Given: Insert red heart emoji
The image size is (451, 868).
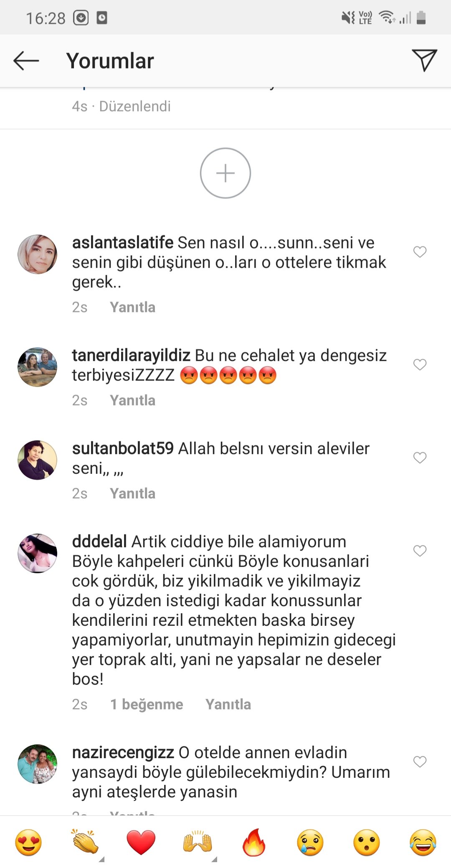Looking at the screenshot, I should coord(141,843).
